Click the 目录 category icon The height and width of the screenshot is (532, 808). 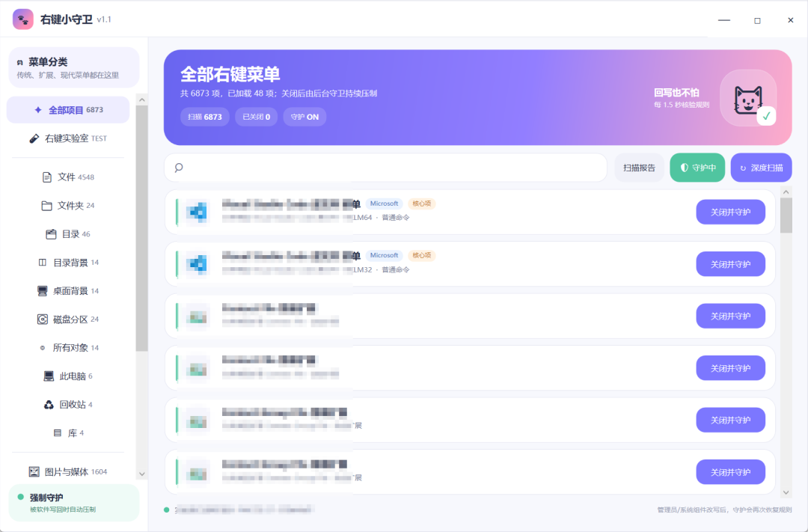51,234
